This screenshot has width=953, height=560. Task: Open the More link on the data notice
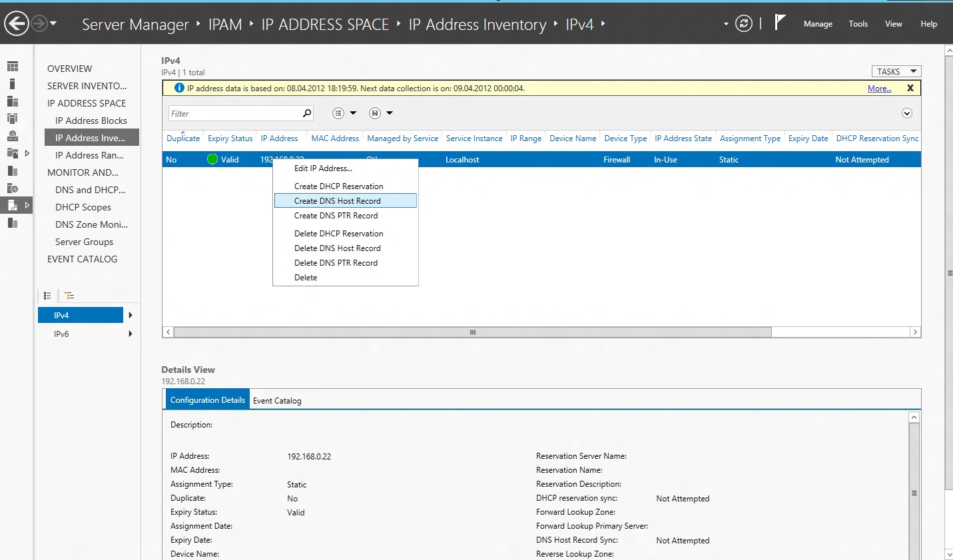pyautogui.click(x=878, y=88)
